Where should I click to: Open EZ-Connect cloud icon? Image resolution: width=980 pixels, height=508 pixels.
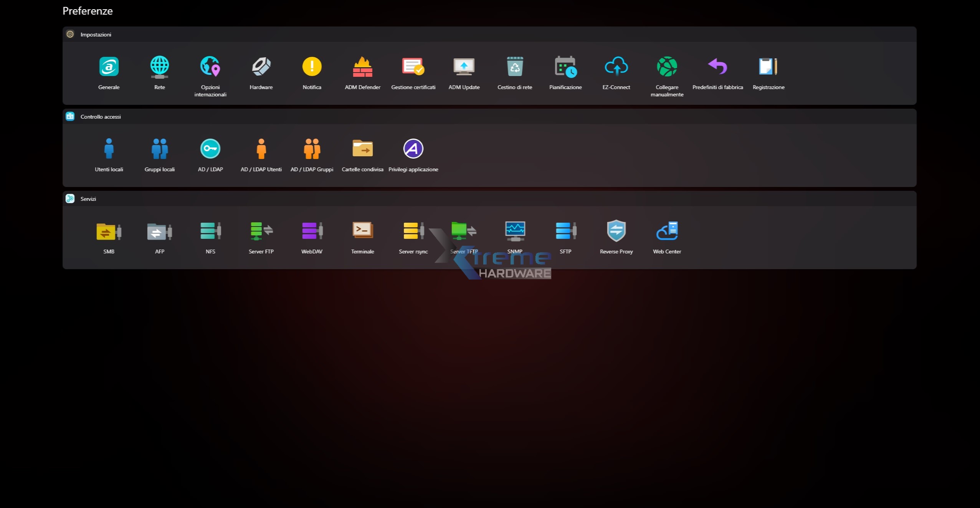click(x=616, y=67)
